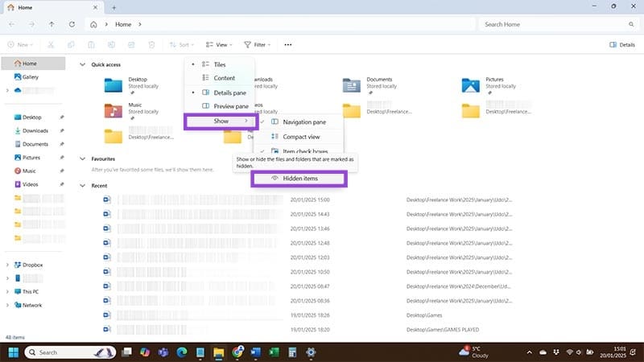
Task: Click the Cut scissors icon in toolbar
Action: tap(51, 45)
